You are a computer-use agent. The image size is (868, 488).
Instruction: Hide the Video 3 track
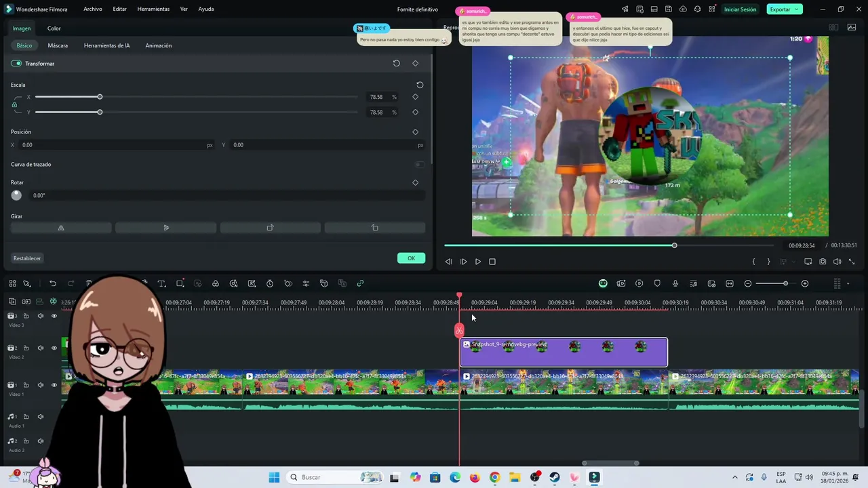[x=54, y=316]
